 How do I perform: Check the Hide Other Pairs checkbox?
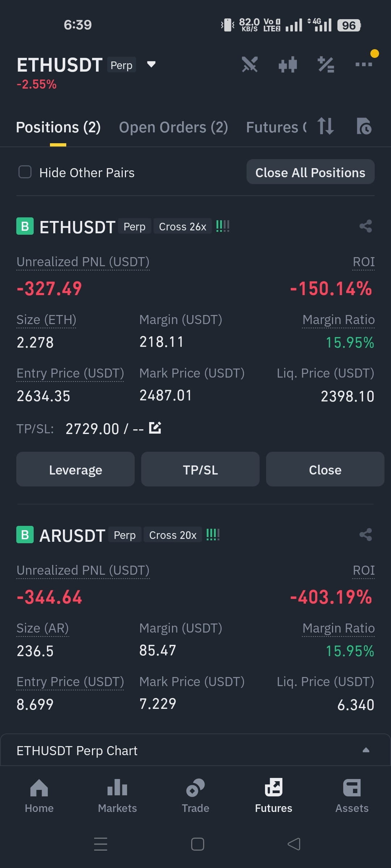click(x=25, y=172)
